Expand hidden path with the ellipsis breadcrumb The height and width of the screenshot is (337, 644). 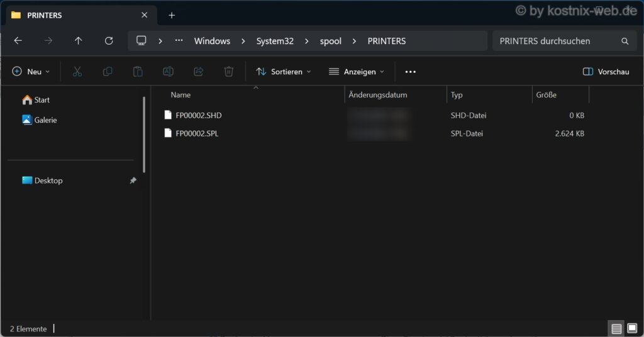(179, 41)
